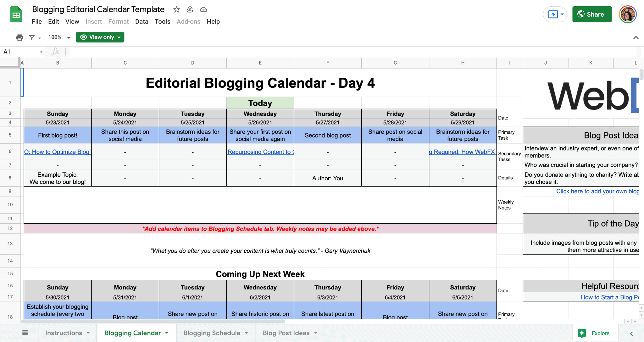Click the cloud document status icon
The width and height of the screenshot is (644, 342).
(203, 9)
